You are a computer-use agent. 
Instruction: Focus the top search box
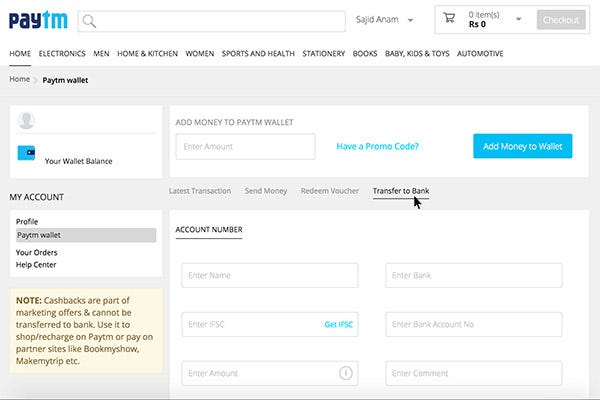coord(212,21)
